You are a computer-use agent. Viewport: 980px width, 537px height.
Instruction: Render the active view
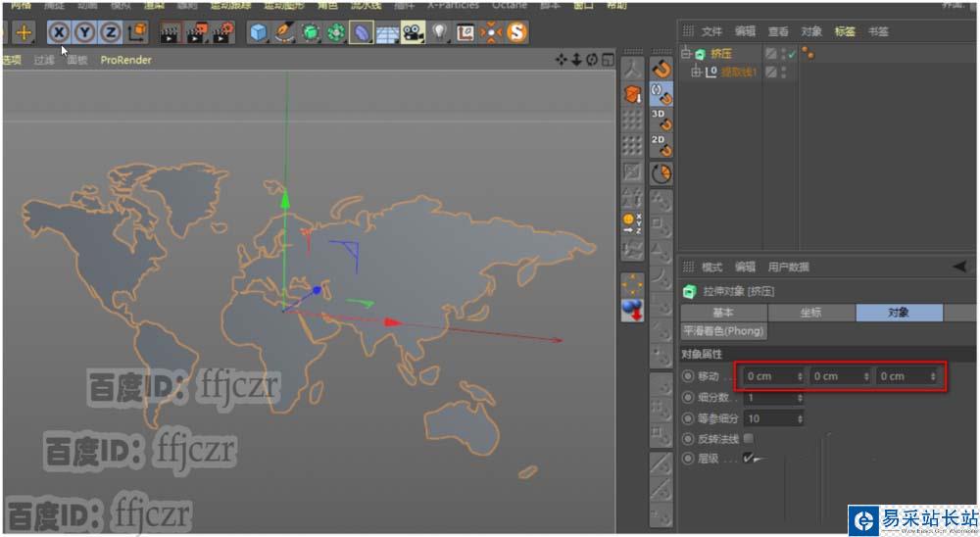pos(170,32)
